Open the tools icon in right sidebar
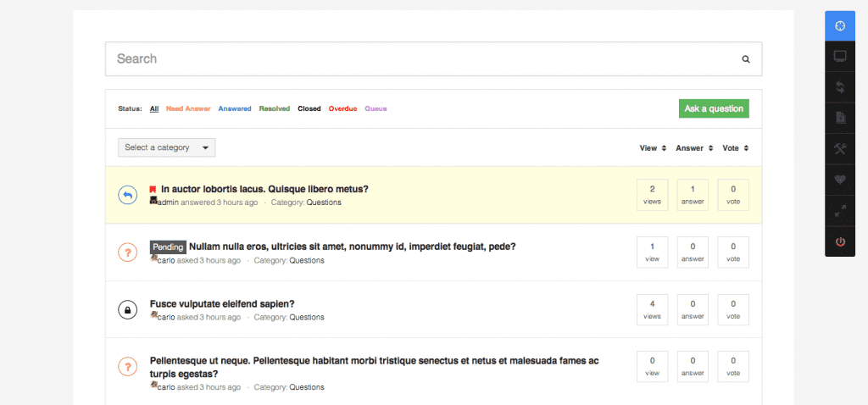Viewport: 868px width, 405px height. pyautogui.click(x=840, y=149)
